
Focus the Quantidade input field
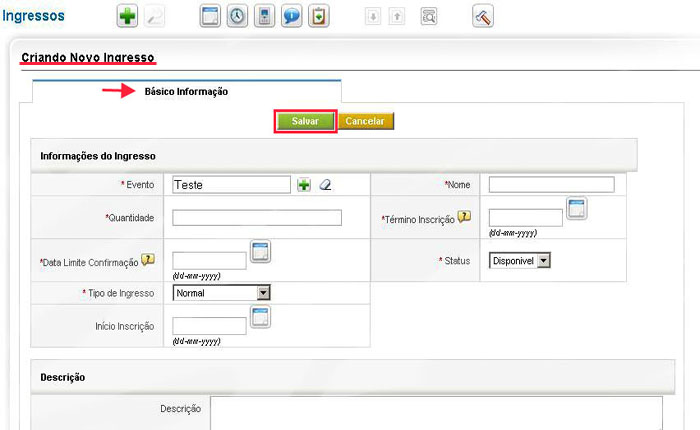pyautogui.click(x=257, y=218)
